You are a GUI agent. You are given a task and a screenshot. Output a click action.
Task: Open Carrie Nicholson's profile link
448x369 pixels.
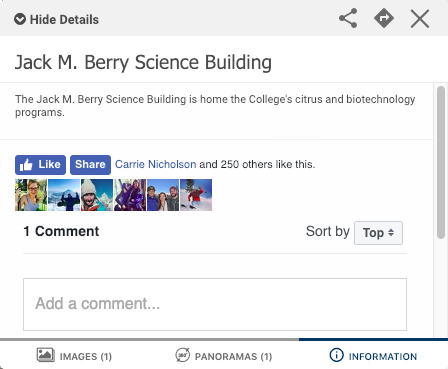coord(155,164)
